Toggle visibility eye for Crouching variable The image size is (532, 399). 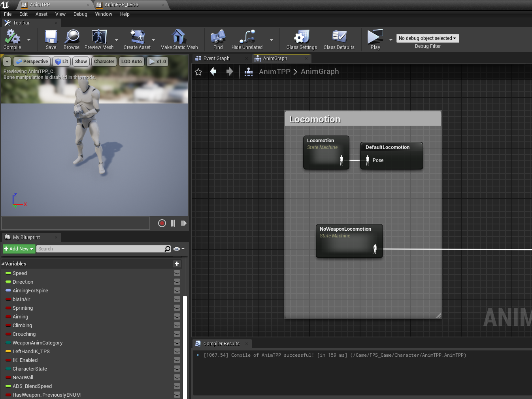[x=177, y=334]
